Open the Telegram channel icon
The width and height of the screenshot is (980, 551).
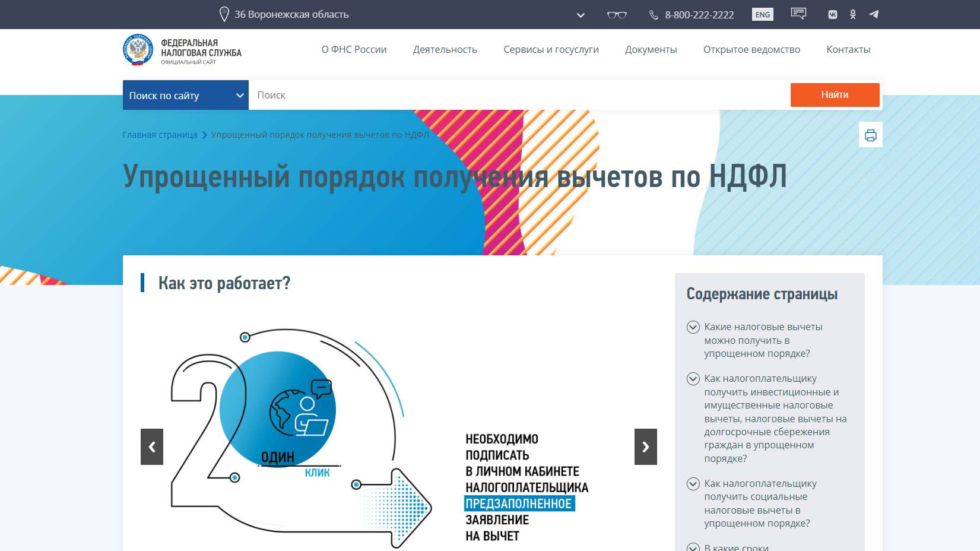(x=874, y=14)
